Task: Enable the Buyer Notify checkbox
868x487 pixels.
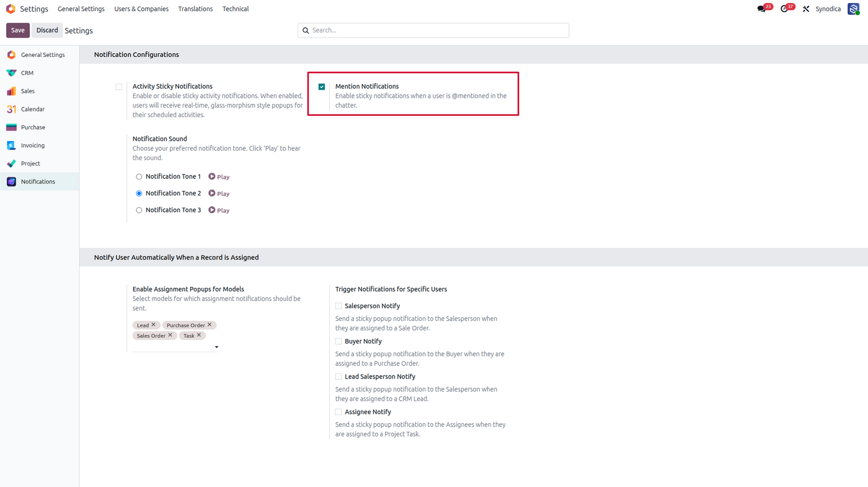Action: (x=338, y=342)
